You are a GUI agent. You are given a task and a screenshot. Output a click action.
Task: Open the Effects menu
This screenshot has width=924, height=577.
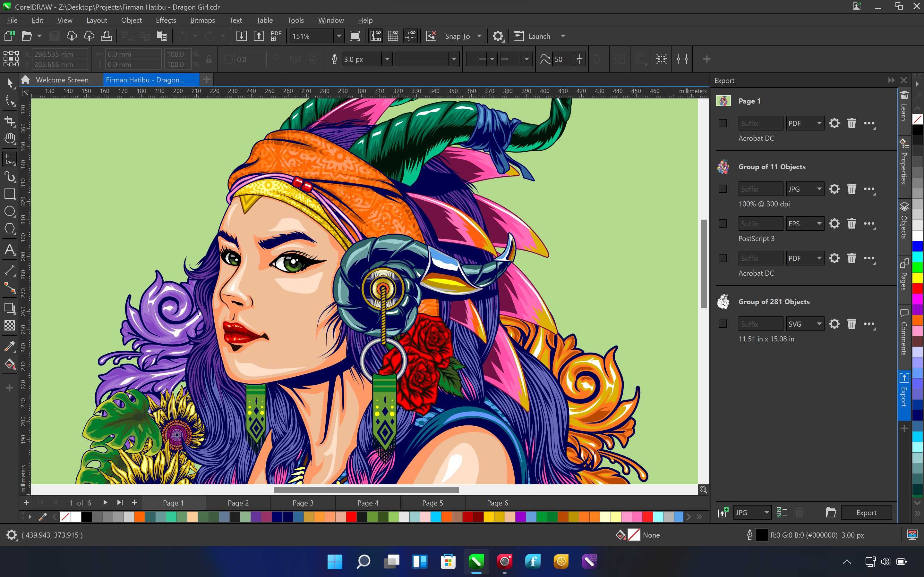pyautogui.click(x=165, y=20)
